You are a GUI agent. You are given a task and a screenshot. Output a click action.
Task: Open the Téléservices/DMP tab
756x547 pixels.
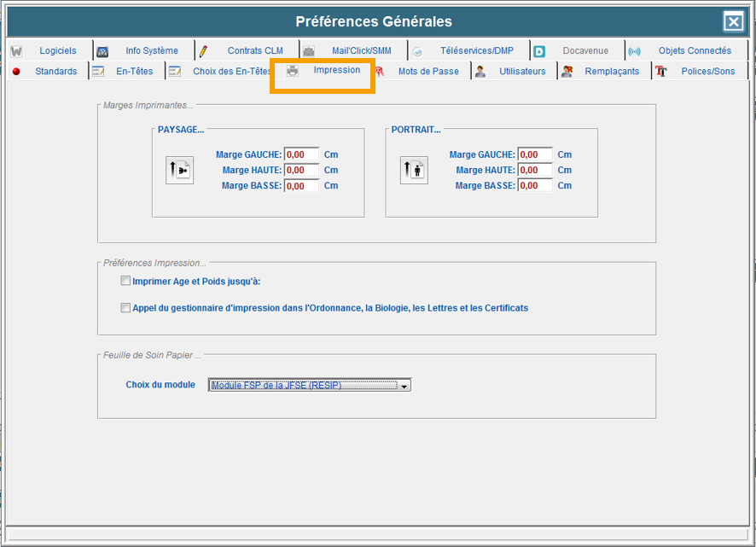[476, 51]
